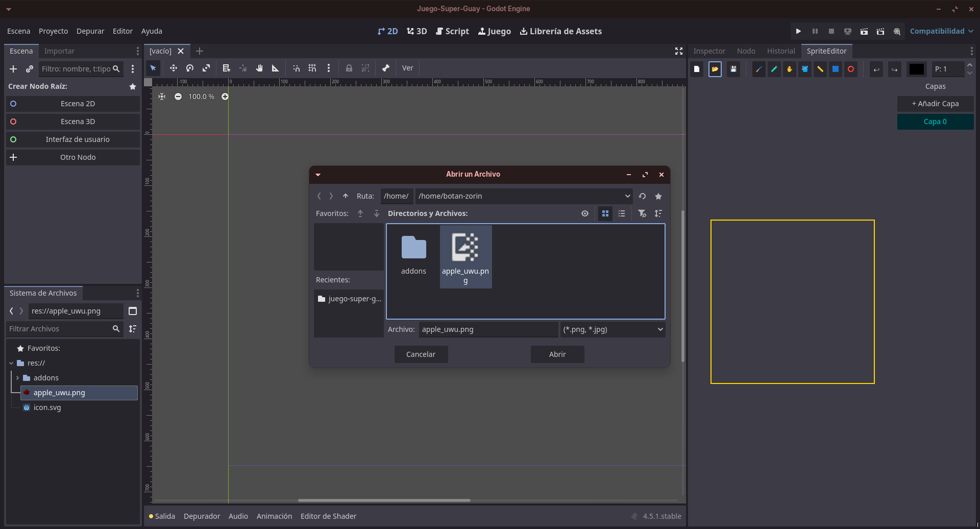Viewport: 980px width, 529px height.
Task: Switch to the Inspector tab
Action: click(x=709, y=51)
